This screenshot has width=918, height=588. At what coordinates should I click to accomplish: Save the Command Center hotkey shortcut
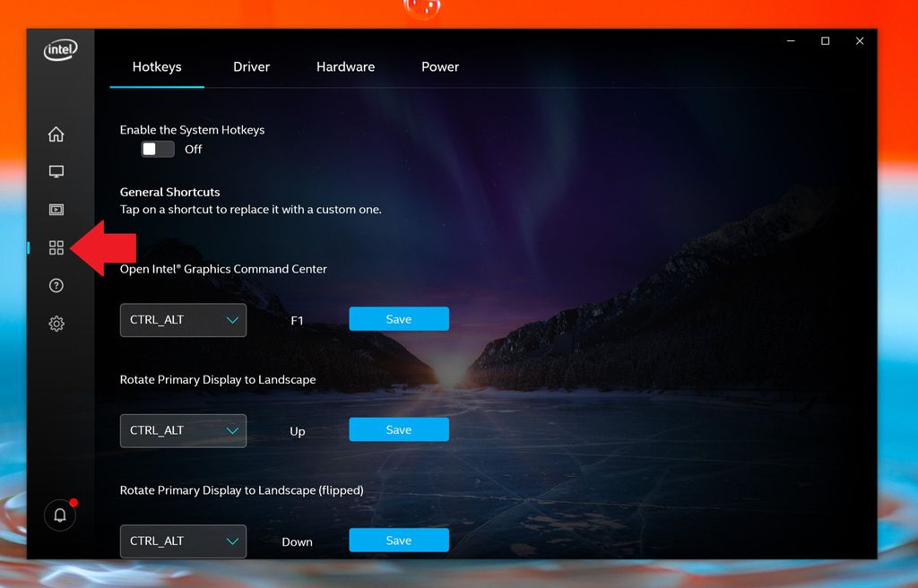[x=399, y=318]
